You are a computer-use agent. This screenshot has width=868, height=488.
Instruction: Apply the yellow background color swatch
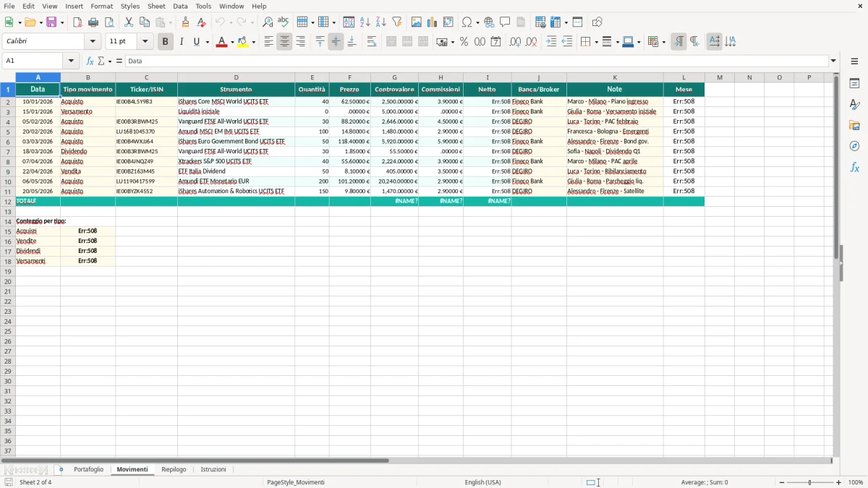pos(242,42)
